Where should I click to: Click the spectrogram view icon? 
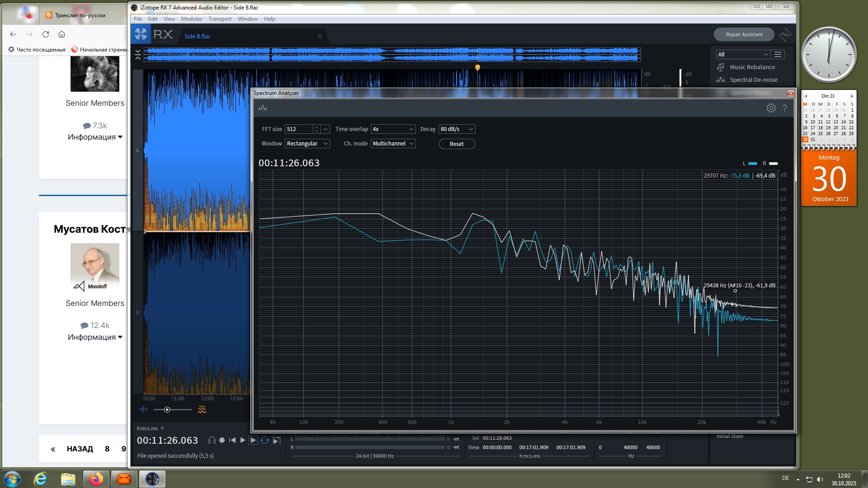pyautogui.click(x=202, y=409)
